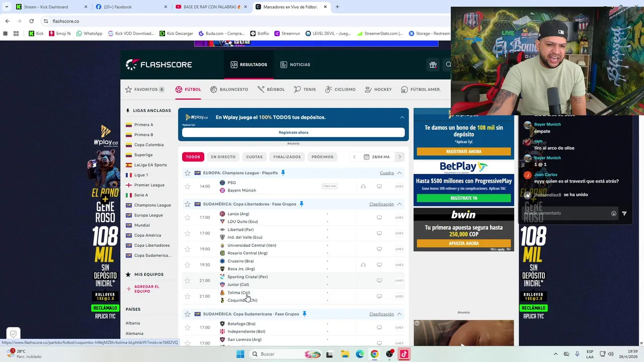644x362 pixels.
Task: Favorite Universidad Central vs Rosario Central star
Action: (188, 249)
